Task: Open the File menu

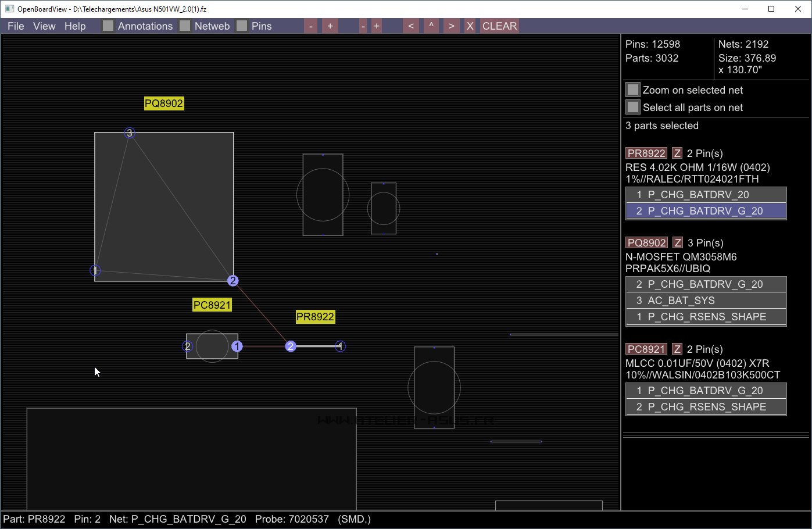Action: [x=16, y=26]
